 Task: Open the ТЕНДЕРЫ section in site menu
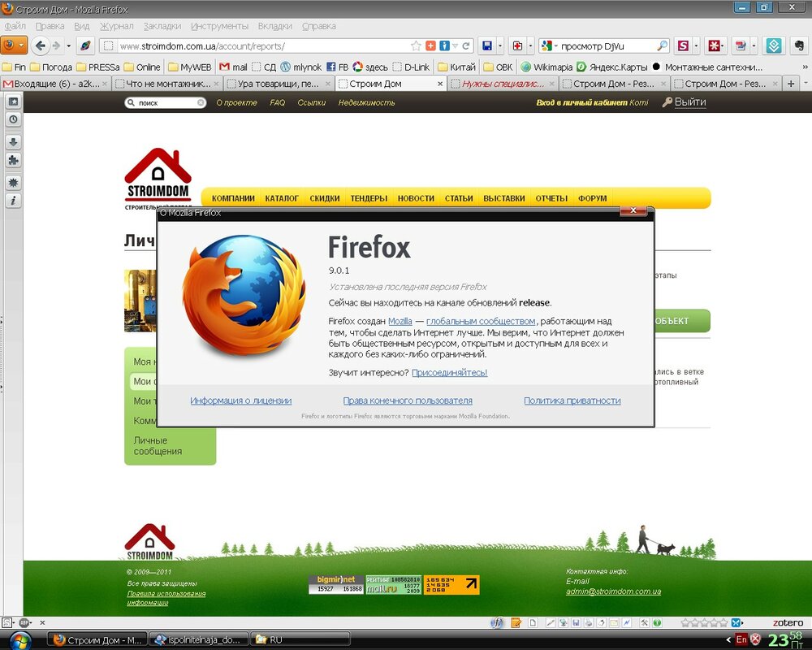click(x=369, y=198)
